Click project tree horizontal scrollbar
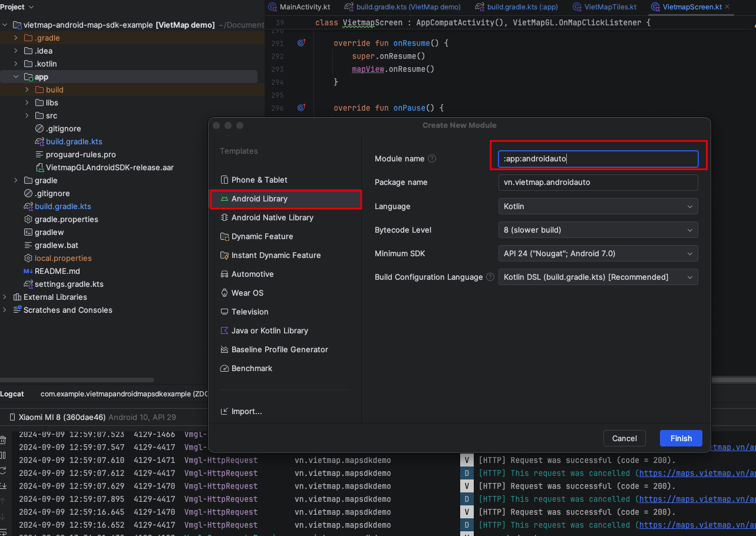 click(77, 380)
